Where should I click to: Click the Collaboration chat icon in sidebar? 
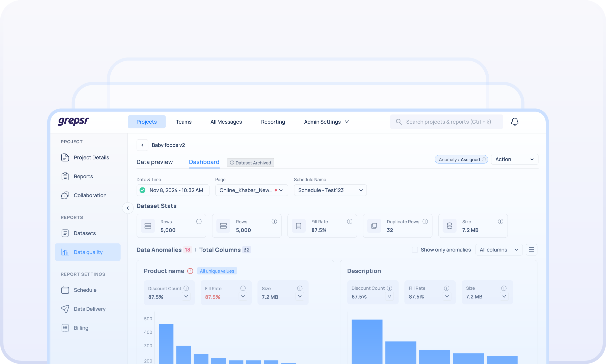(65, 195)
